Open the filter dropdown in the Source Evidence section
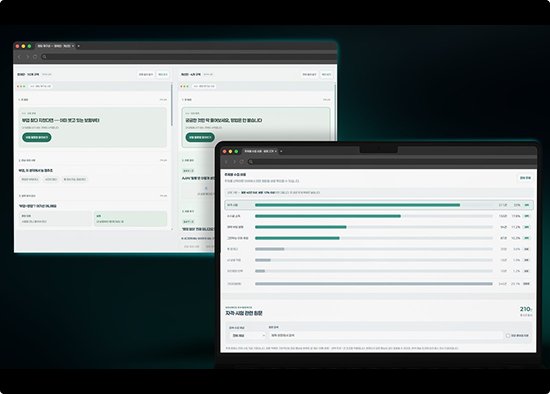550x394 pixels. (248, 335)
